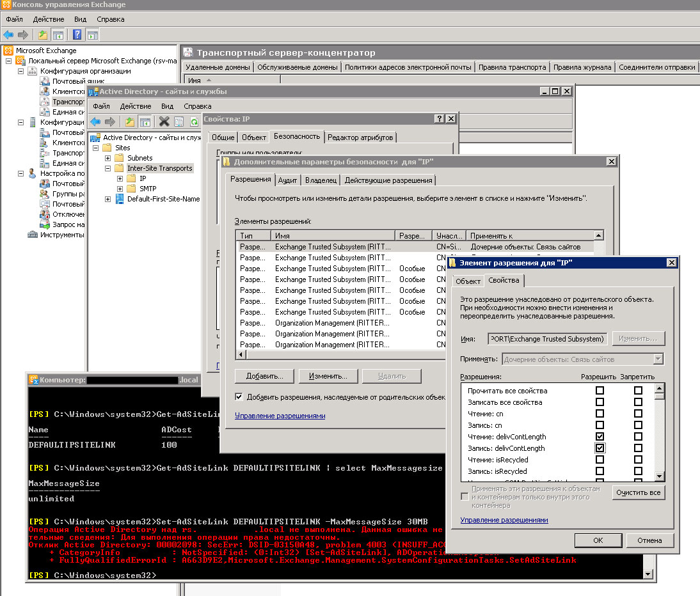The width and height of the screenshot is (700, 596).
Task: Collapse Конфигурация организации node
Action: pyautogui.click(x=20, y=71)
